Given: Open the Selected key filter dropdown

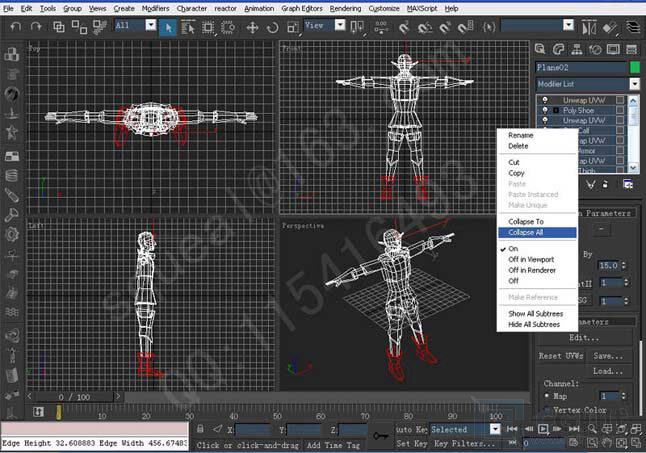Looking at the screenshot, I should [495, 429].
